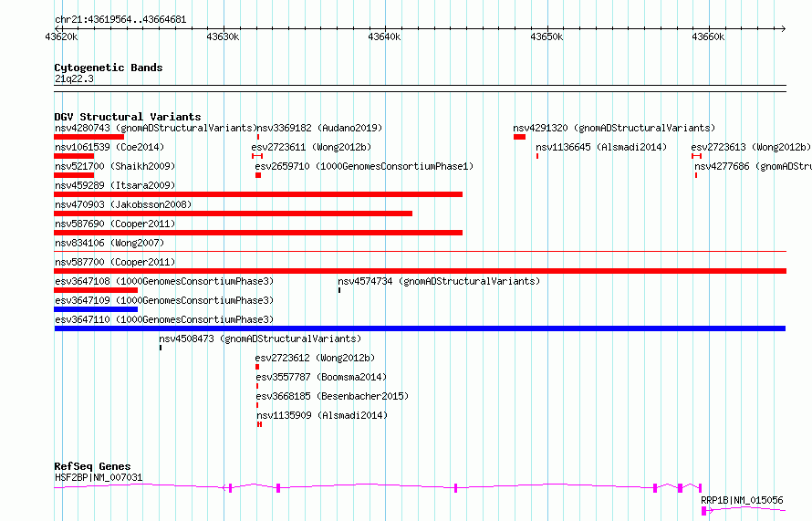Select nsv1136645 (Alsmadi2014) label
The width and height of the screenshot is (812, 521).
pyautogui.click(x=601, y=147)
